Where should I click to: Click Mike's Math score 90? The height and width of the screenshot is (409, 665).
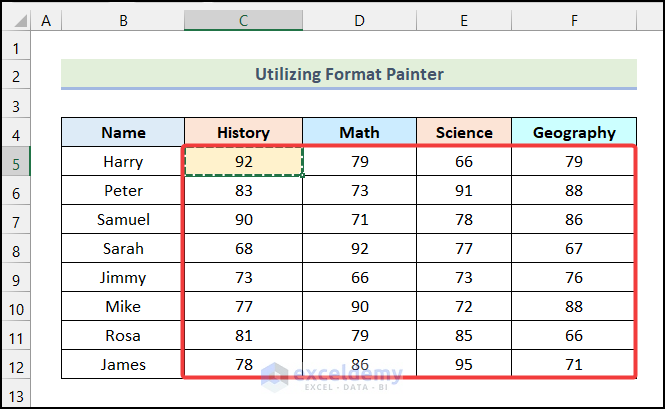(359, 307)
